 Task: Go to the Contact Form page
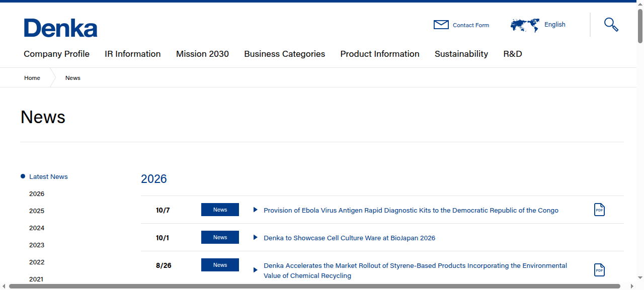471,25
